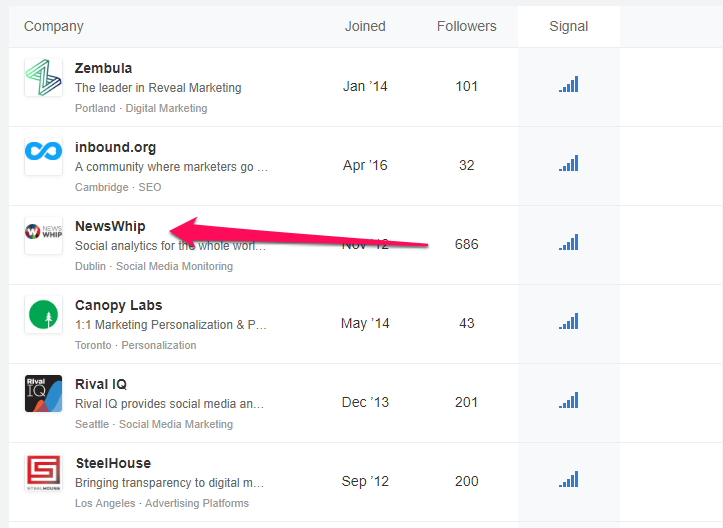
Task: Click the Zembula logo thumbnail
Action: click(x=43, y=77)
